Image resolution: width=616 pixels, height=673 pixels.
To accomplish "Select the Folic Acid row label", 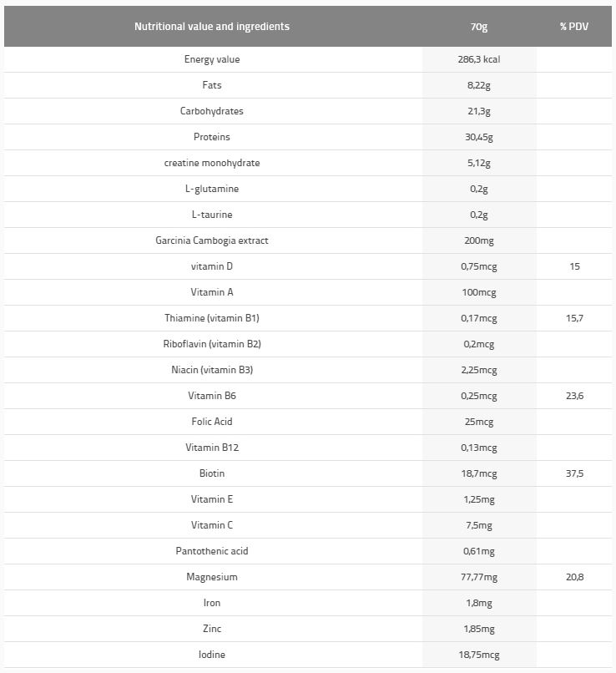I will click(x=212, y=422).
